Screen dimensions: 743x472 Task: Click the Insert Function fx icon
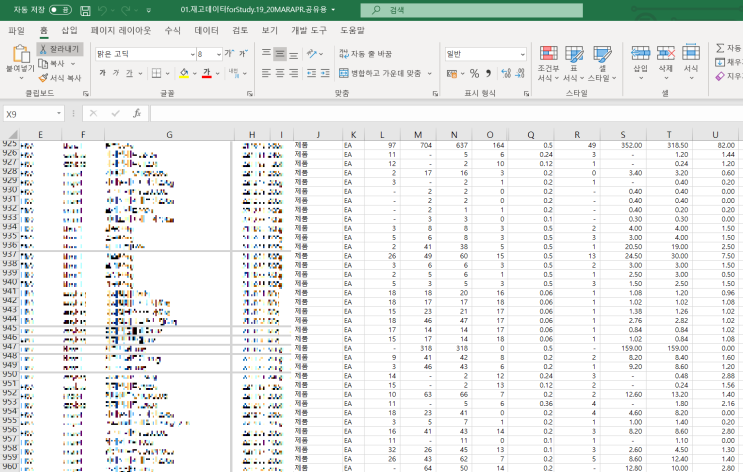point(136,114)
